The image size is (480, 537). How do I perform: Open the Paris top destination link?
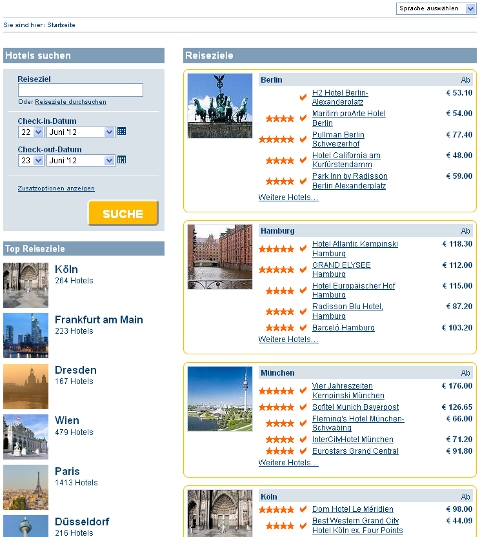pos(67,471)
